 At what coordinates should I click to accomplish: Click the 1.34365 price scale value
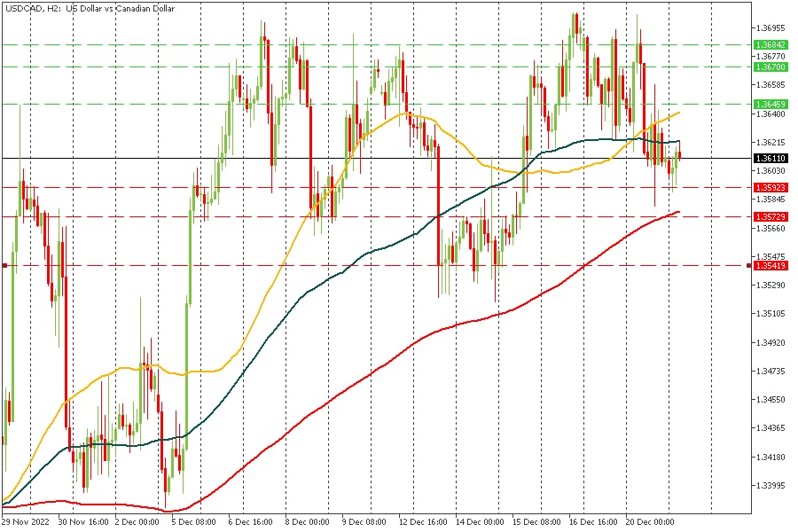(x=771, y=428)
